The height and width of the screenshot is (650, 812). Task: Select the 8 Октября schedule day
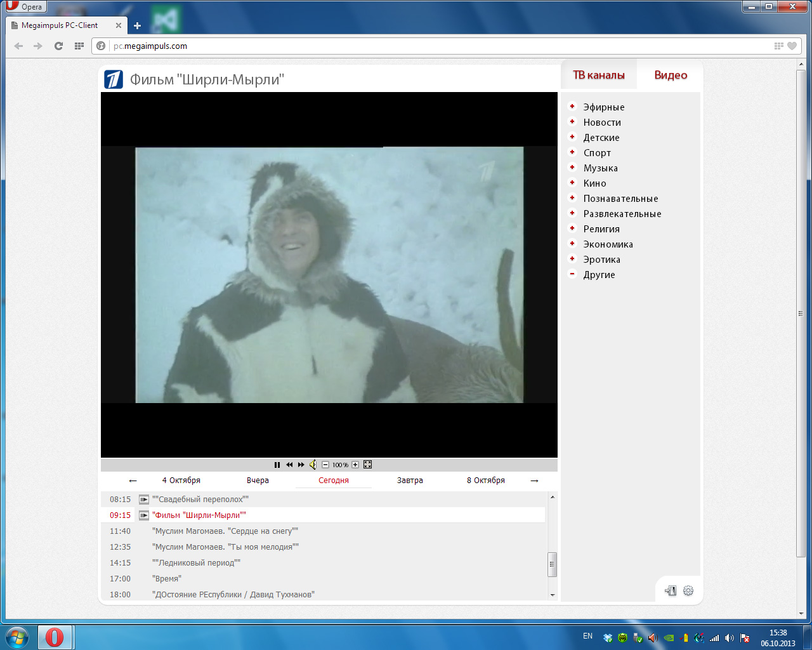pyautogui.click(x=486, y=481)
